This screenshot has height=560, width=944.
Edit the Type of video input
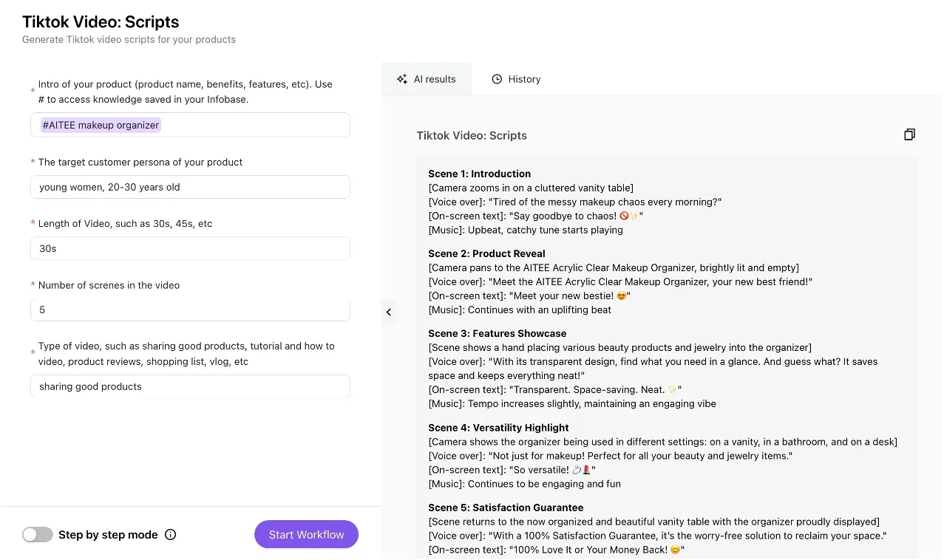(190, 386)
